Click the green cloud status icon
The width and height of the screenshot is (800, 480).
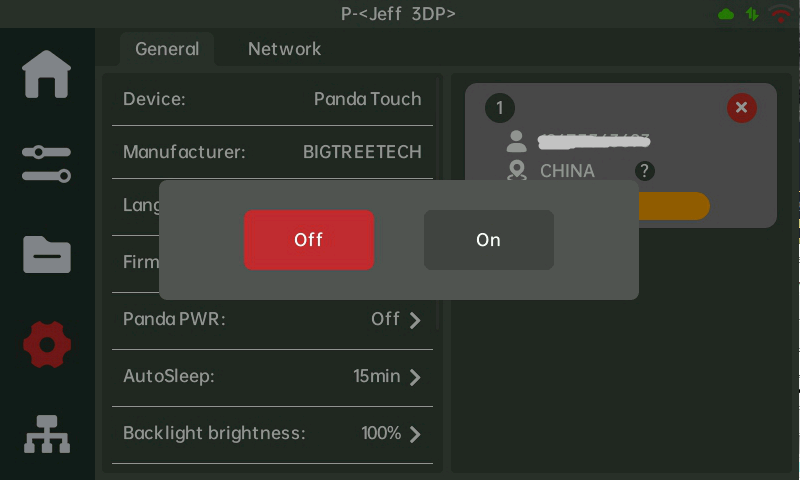click(726, 14)
